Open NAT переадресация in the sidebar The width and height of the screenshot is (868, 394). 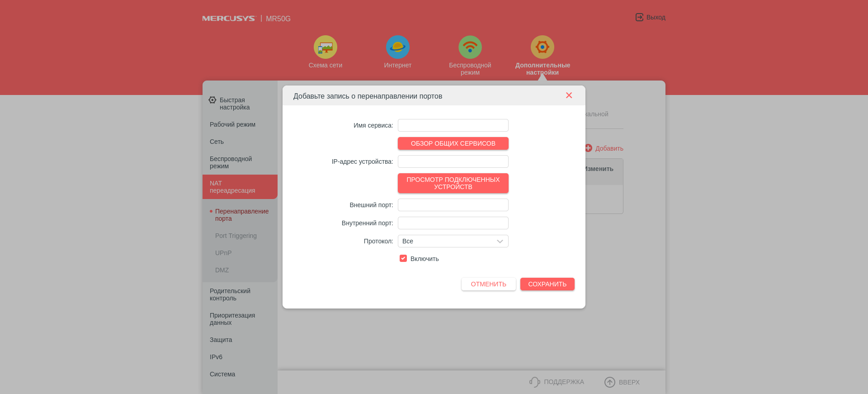[x=240, y=187]
